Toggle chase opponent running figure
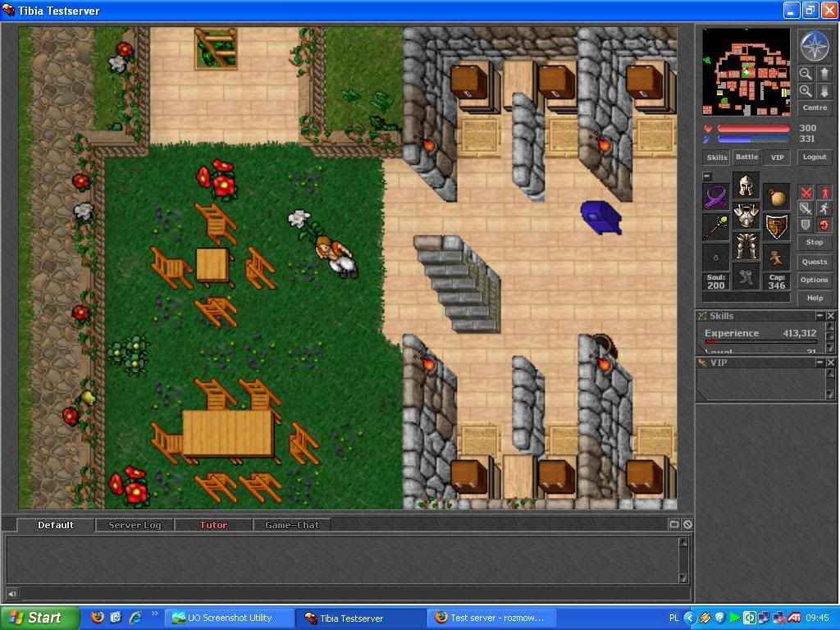The height and width of the screenshot is (630, 840). [824, 208]
